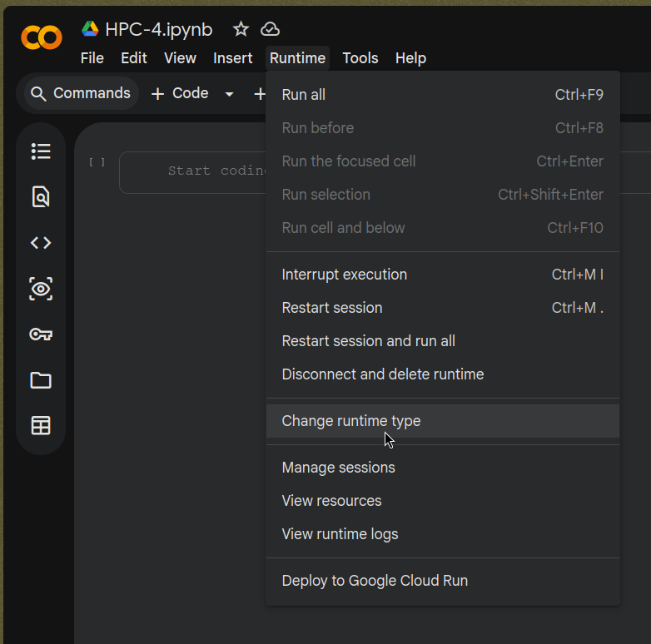Screen dimensions: 651x644
Task: Select Disconnect and delete runtime
Action: [443, 374]
